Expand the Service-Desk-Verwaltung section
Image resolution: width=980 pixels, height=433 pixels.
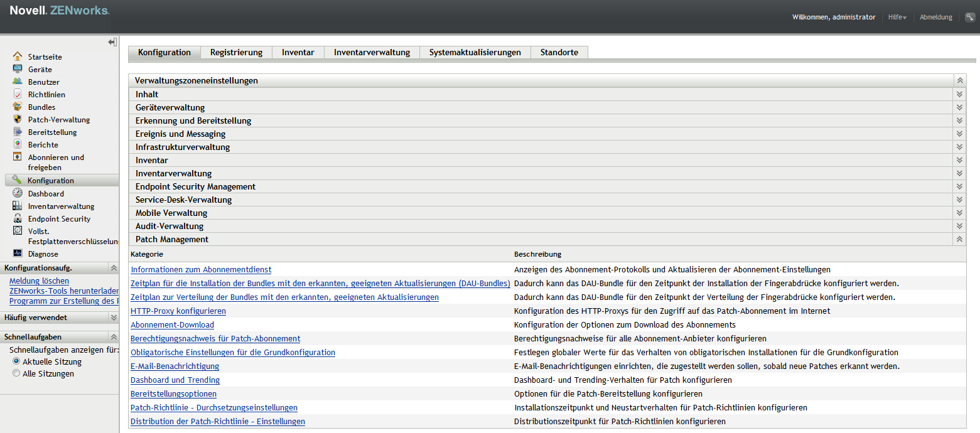pos(959,200)
